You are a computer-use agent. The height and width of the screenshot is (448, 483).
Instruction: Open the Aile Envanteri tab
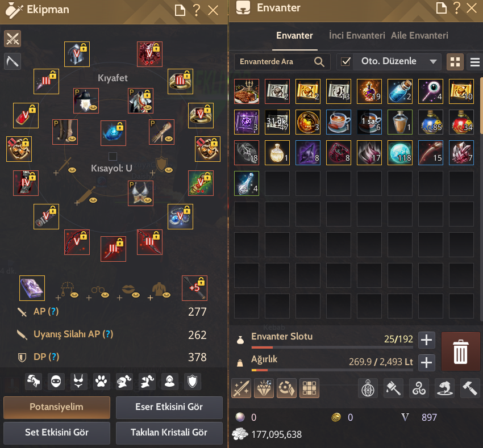419,36
